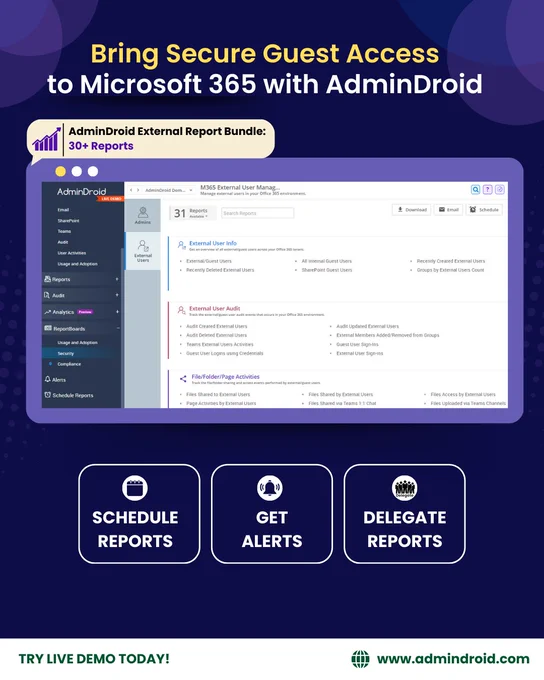Click the Analytics trend-line icon
The height and width of the screenshot is (680, 544).
coord(47,312)
